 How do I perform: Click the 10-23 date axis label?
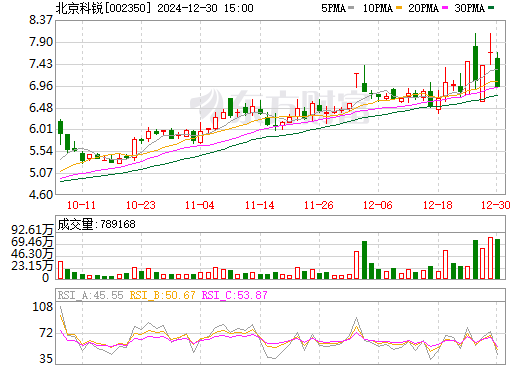click(x=141, y=205)
